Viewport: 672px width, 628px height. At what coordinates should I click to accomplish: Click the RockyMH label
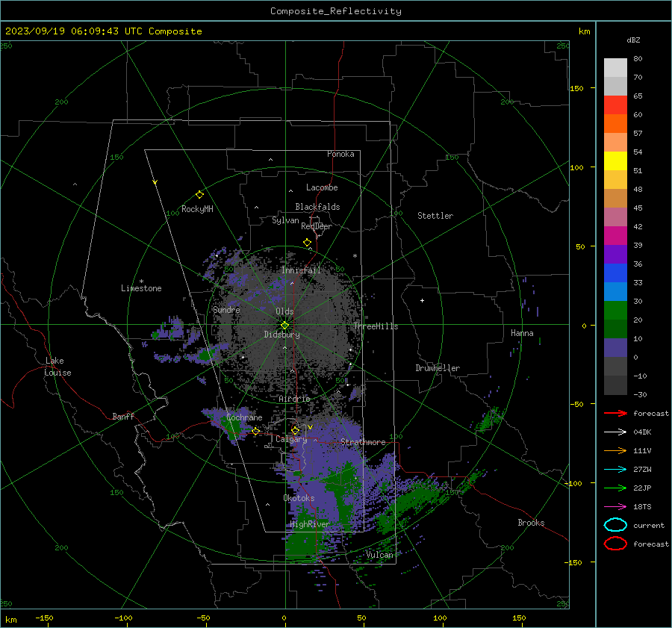coord(197,209)
